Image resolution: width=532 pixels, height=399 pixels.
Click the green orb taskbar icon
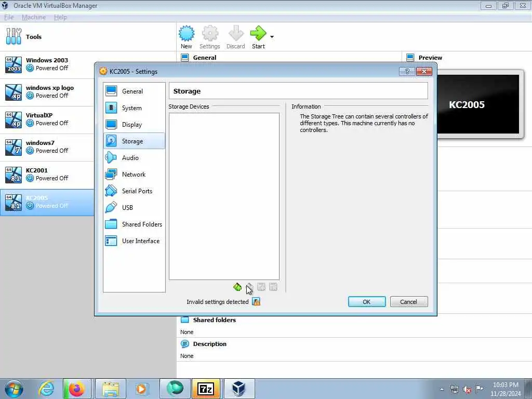(175, 389)
